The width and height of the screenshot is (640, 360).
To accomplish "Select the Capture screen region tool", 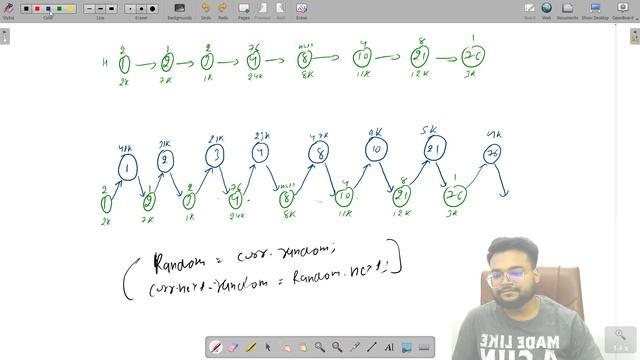I will pyautogui.click(x=407, y=347).
